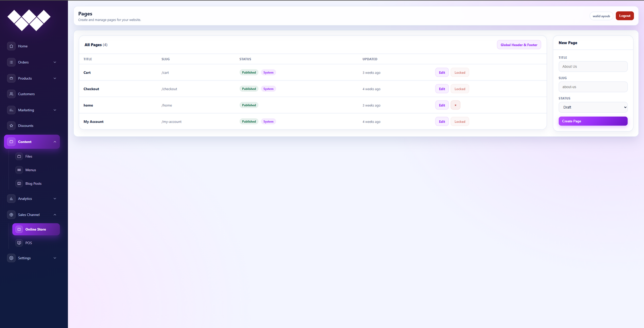Click the diamond logo in the sidebar
644x328 pixels.
click(x=29, y=20)
